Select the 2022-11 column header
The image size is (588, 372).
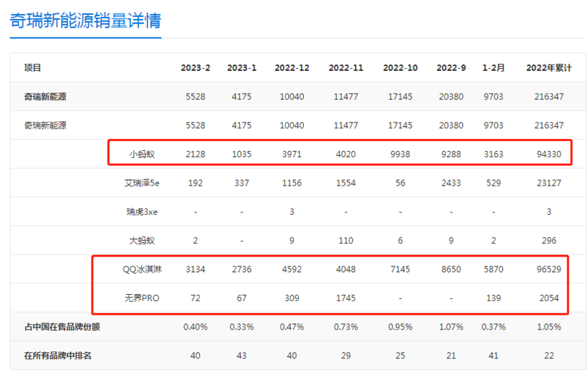[x=346, y=68]
